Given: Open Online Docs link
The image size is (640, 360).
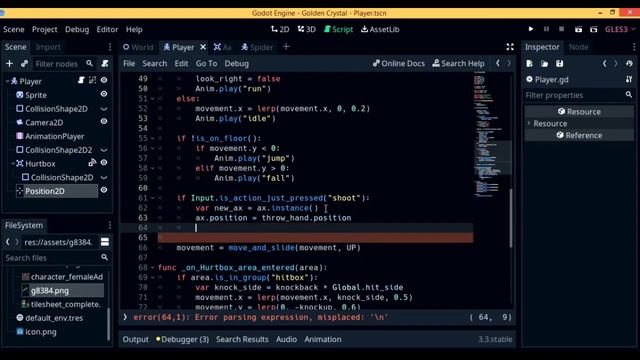Looking at the screenshot, I should point(399,63).
